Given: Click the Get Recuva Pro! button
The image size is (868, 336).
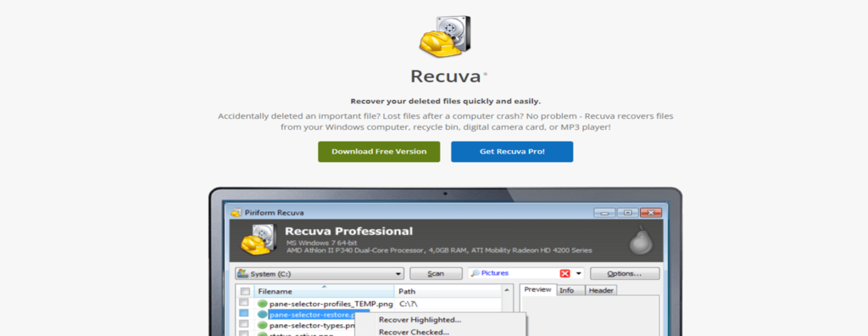Looking at the screenshot, I should (512, 151).
